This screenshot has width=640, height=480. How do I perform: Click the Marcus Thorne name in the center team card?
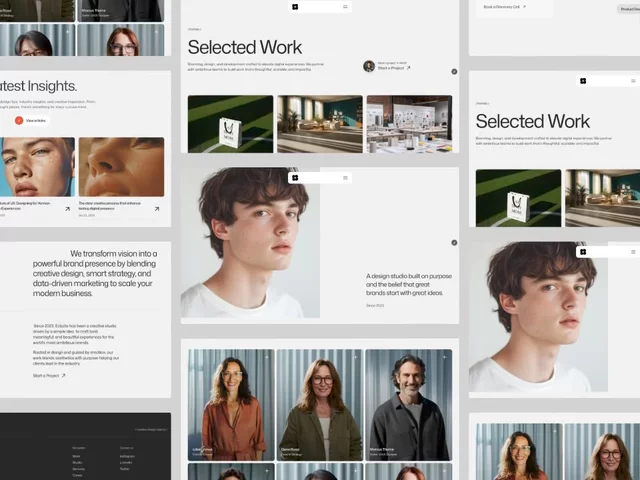coord(382,449)
